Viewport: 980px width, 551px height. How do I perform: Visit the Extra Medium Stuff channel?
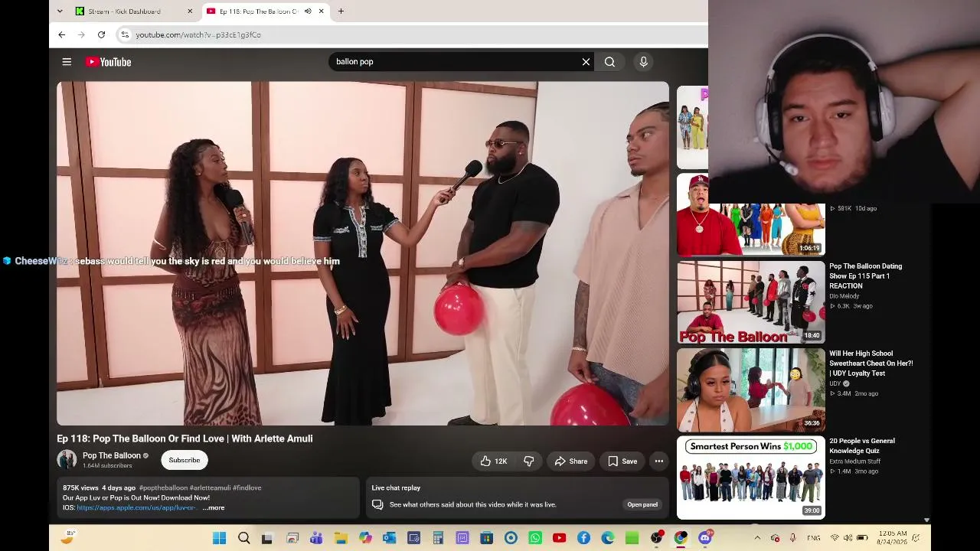pyautogui.click(x=854, y=461)
